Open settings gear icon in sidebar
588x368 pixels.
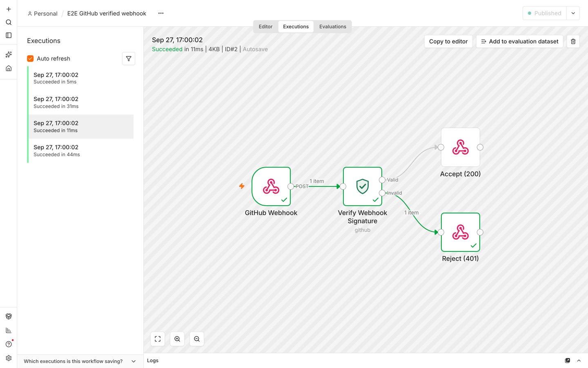pos(9,358)
